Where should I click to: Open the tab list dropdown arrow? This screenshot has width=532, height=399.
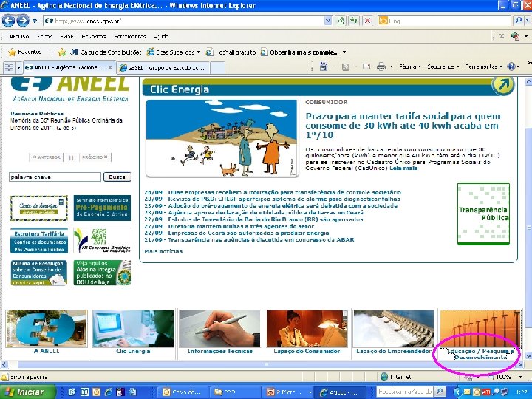click(18, 67)
